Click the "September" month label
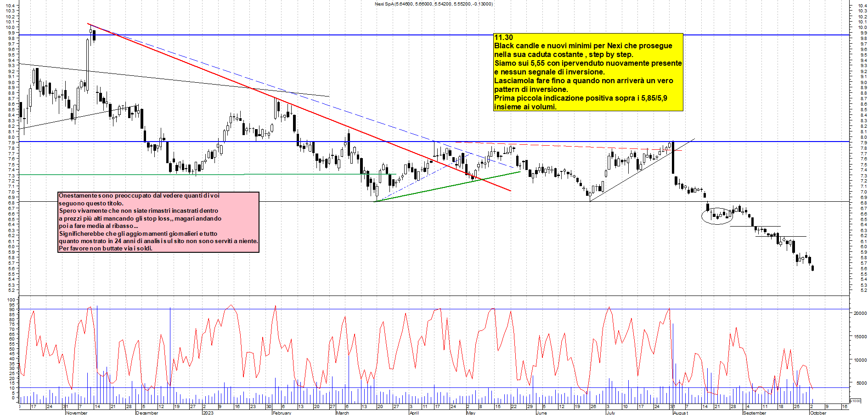This screenshot has width=868, height=415. pyautogui.click(x=755, y=413)
